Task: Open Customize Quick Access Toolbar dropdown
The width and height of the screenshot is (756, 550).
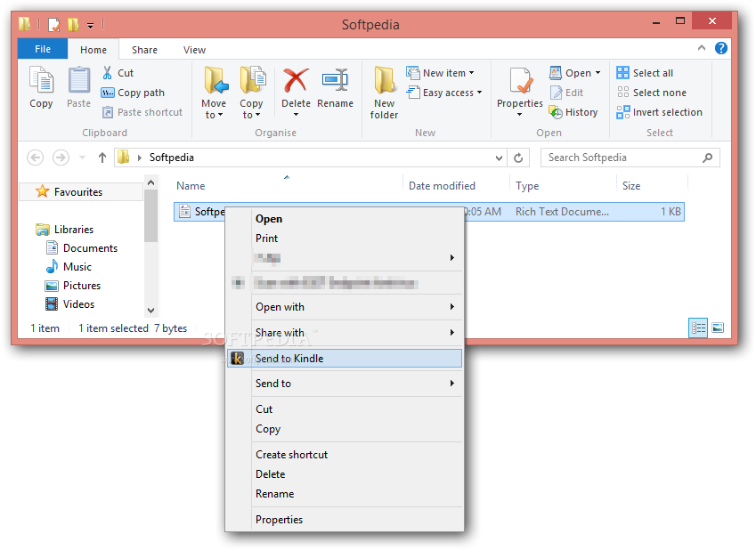Action: click(90, 25)
